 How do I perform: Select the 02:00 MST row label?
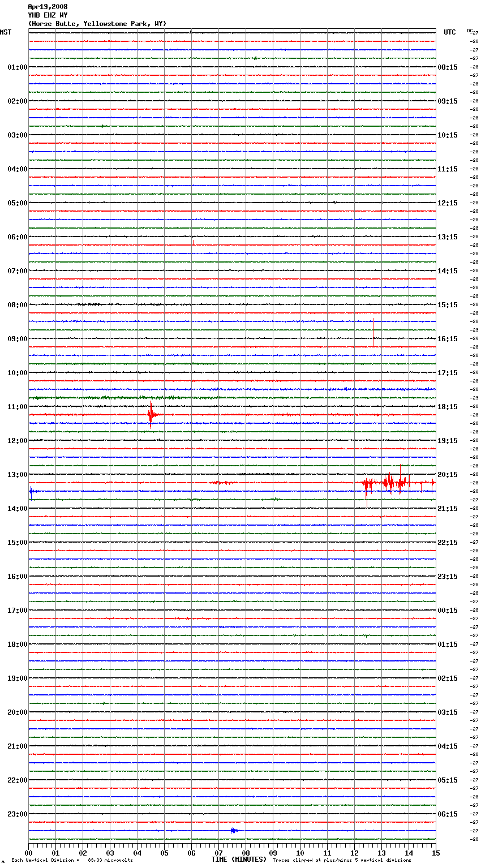[x=17, y=101]
